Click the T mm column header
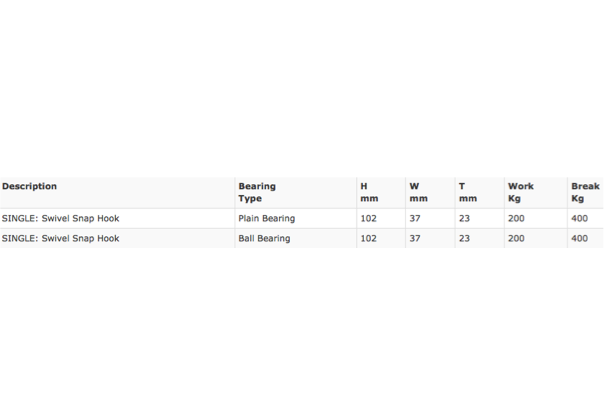Image resolution: width=604 pixels, height=416 pixels. pos(468,192)
